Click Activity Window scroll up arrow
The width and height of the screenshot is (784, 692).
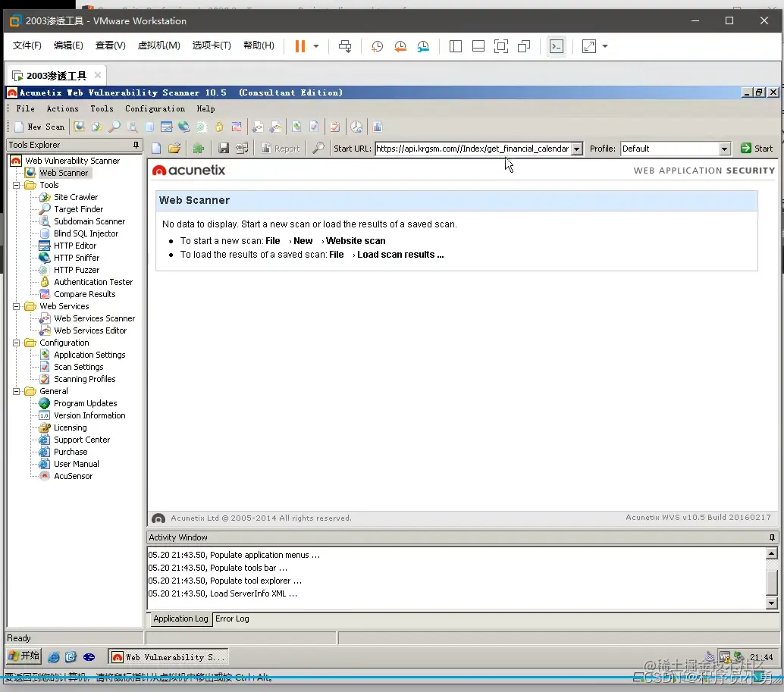772,553
